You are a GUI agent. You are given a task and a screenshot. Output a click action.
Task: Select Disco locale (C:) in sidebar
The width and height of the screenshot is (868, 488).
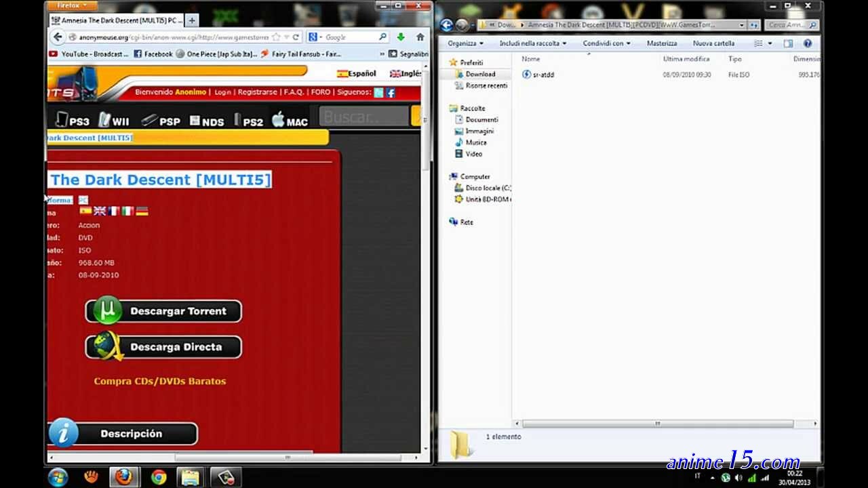tap(483, 188)
